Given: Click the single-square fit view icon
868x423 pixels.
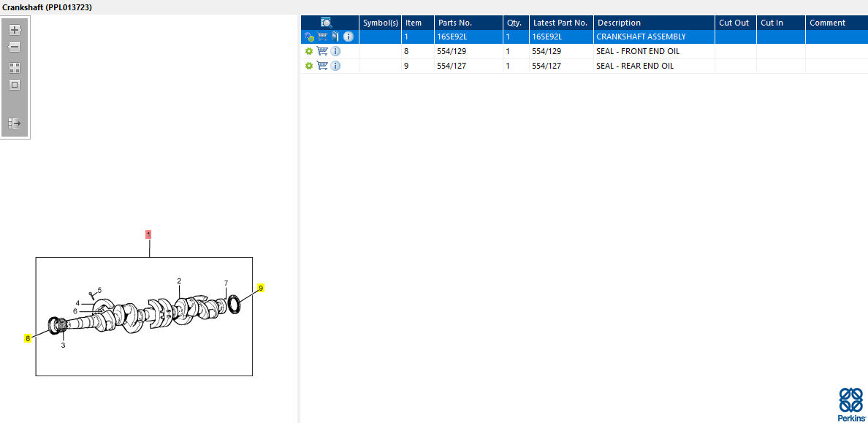Looking at the screenshot, I should (x=15, y=85).
